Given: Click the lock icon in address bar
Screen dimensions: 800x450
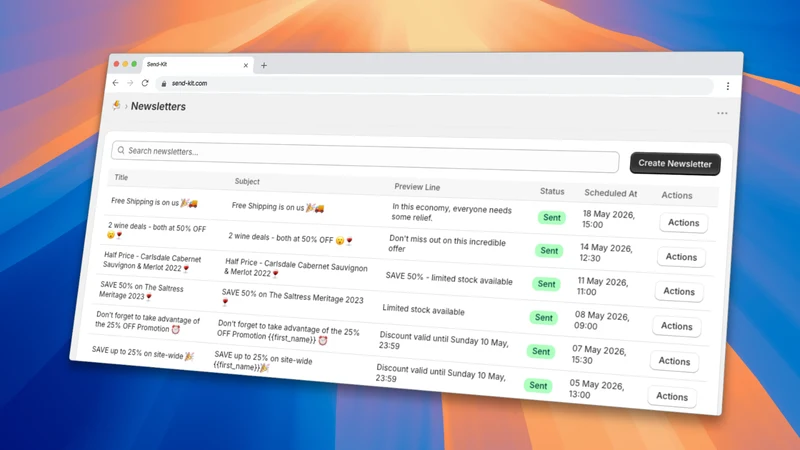Looking at the screenshot, I should point(164,83).
